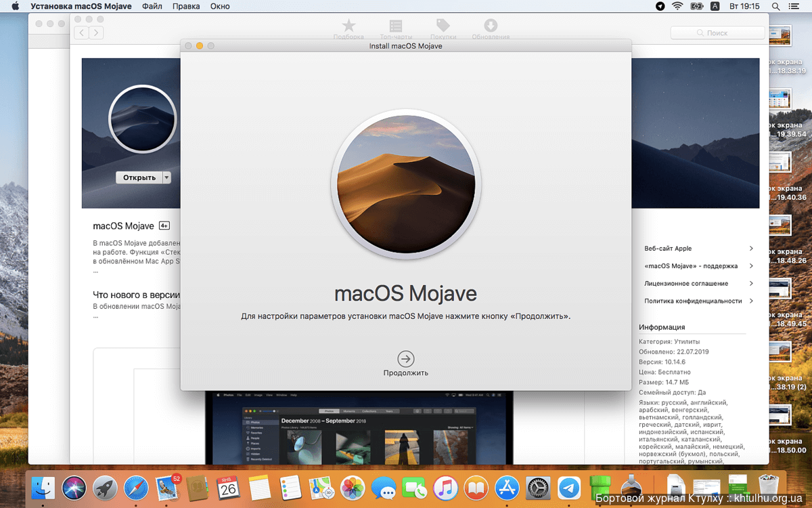Click the Photos app screenshot in App Store

(359, 427)
